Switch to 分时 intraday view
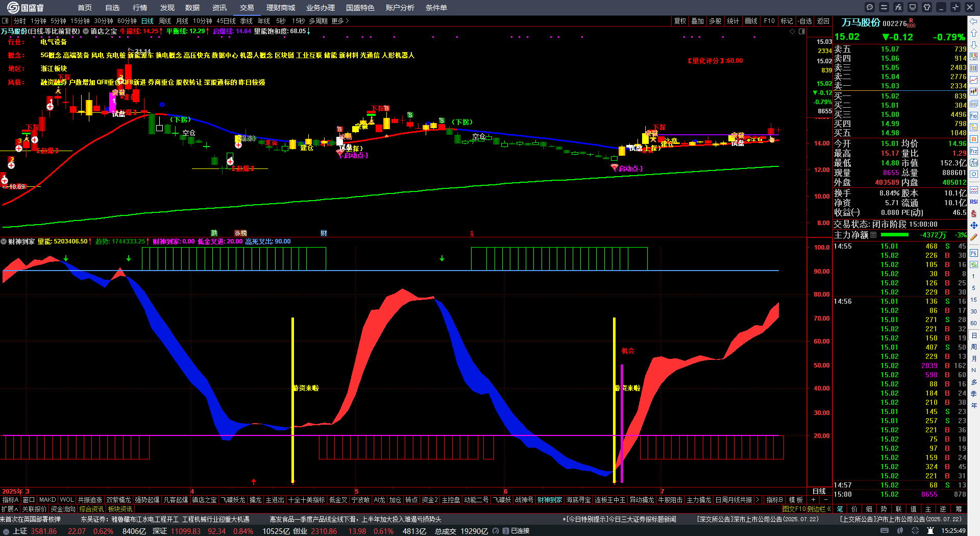The image size is (980, 536). click(20, 21)
